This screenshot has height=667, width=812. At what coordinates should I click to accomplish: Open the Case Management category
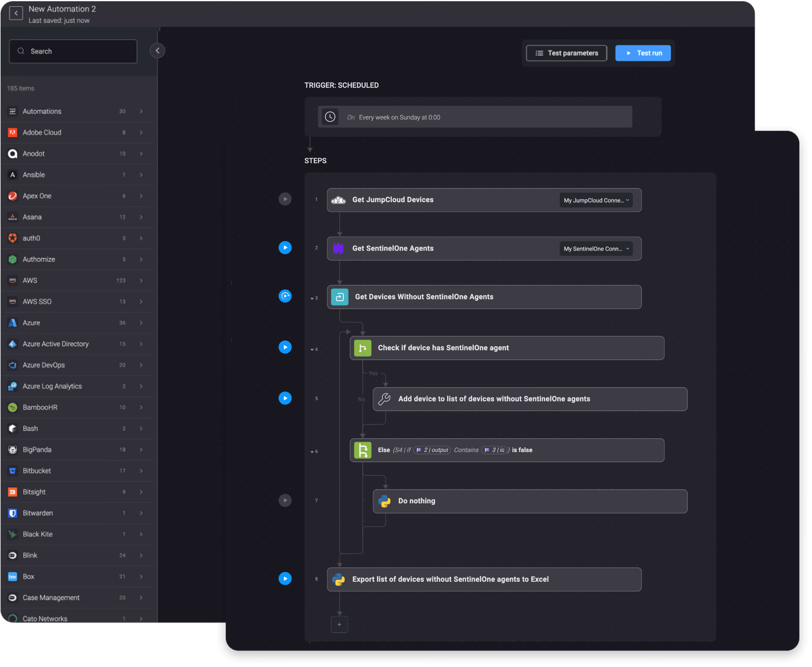77,598
